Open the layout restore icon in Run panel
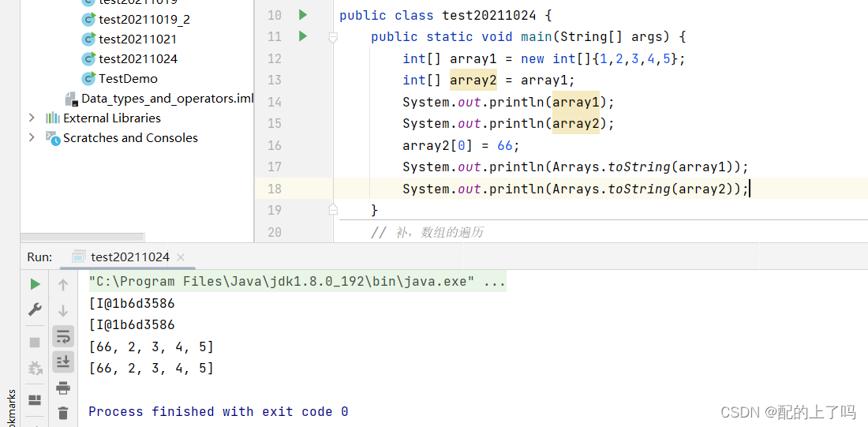Viewport: 868px width, 427px height. pyautogui.click(x=35, y=400)
